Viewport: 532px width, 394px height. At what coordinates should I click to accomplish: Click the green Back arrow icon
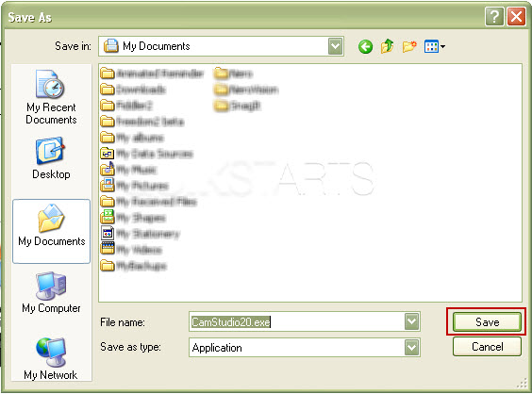(365, 46)
